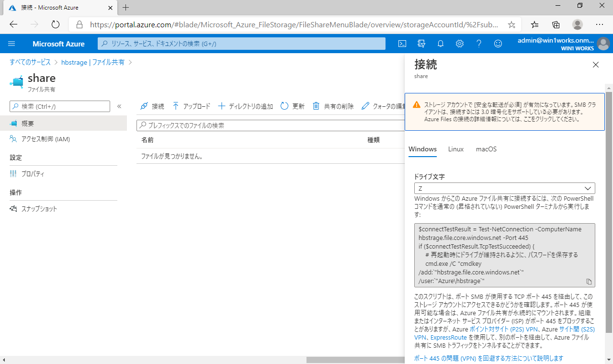Viewport: 613px width, 364px height.
Task: Select プロパティ in the left menu
Action: pyautogui.click(x=63, y=174)
